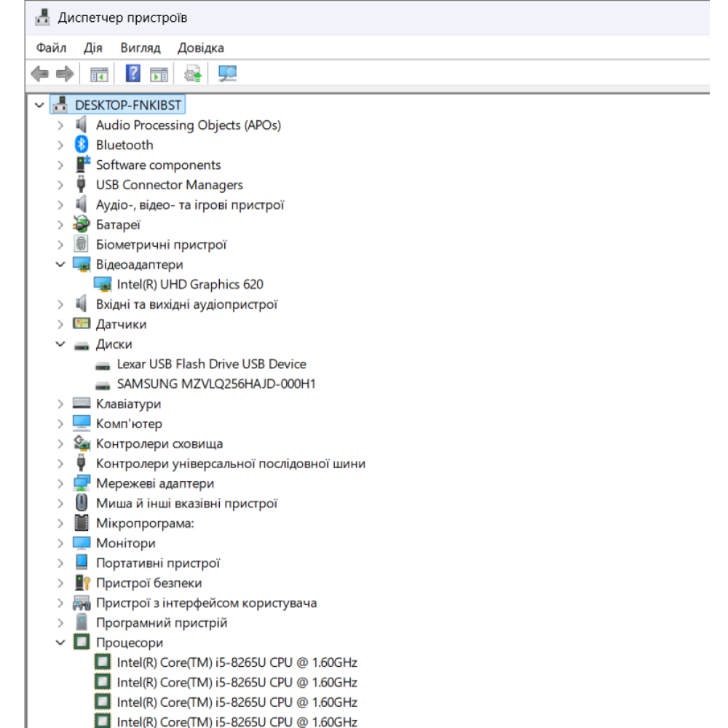728x728 pixels.
Task: Select the Монітори category label
Action: pyautogui.click(x=126, y=543)
